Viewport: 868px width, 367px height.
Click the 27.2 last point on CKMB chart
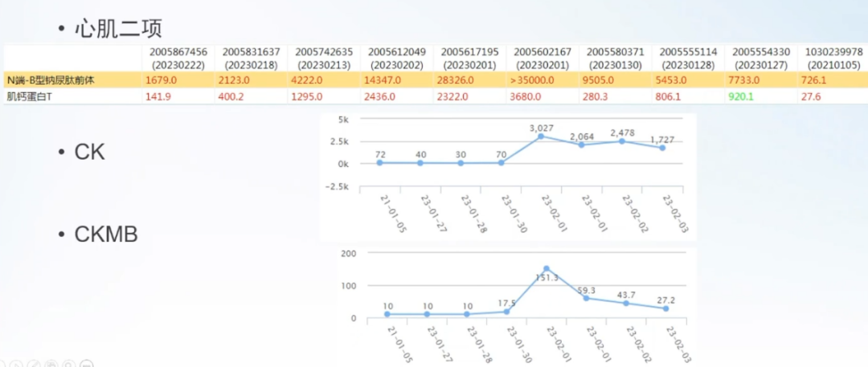(665, 308)
